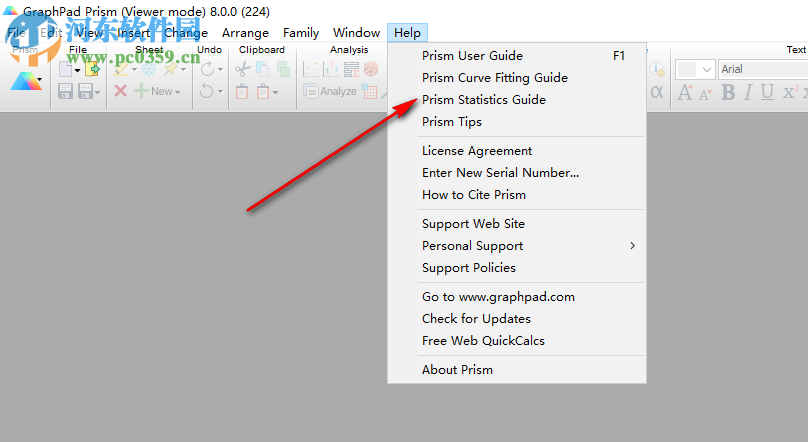Open the Window menu
808x442 pixels.
pyautogui.click(x=357, y=33)
